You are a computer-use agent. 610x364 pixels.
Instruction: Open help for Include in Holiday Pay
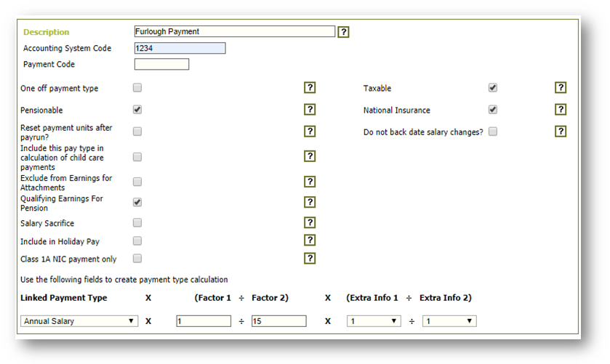[310, 240]
